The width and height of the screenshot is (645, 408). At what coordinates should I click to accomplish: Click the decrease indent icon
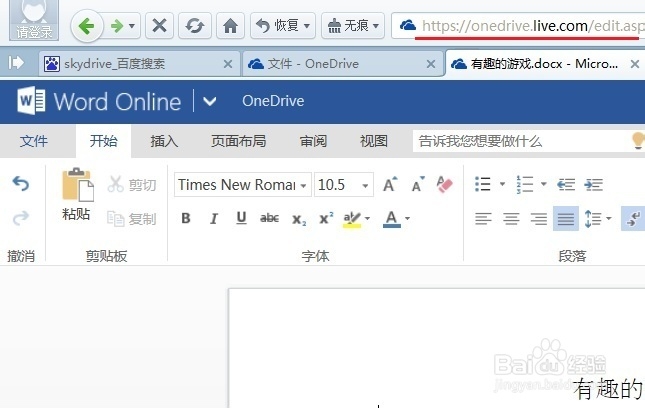[566, 185]
